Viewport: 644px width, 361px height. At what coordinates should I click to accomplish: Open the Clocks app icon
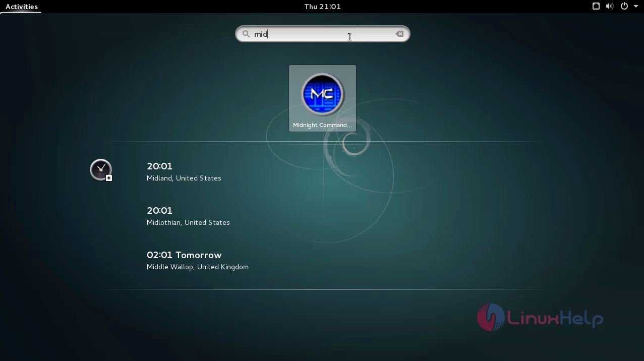point(101,170)
